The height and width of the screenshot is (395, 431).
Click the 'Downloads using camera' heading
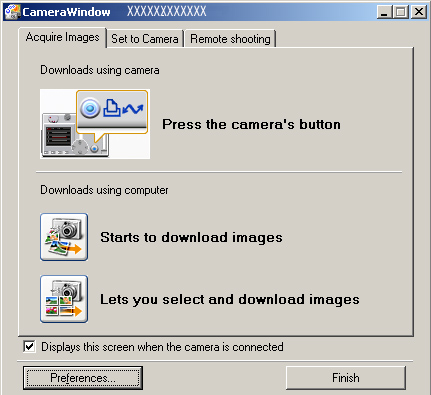pos(100,70)
